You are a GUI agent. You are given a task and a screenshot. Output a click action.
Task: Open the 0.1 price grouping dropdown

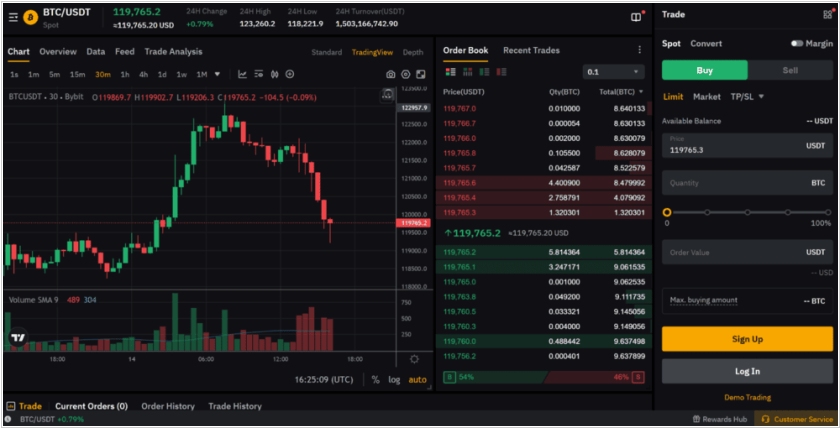pos(614,72)
